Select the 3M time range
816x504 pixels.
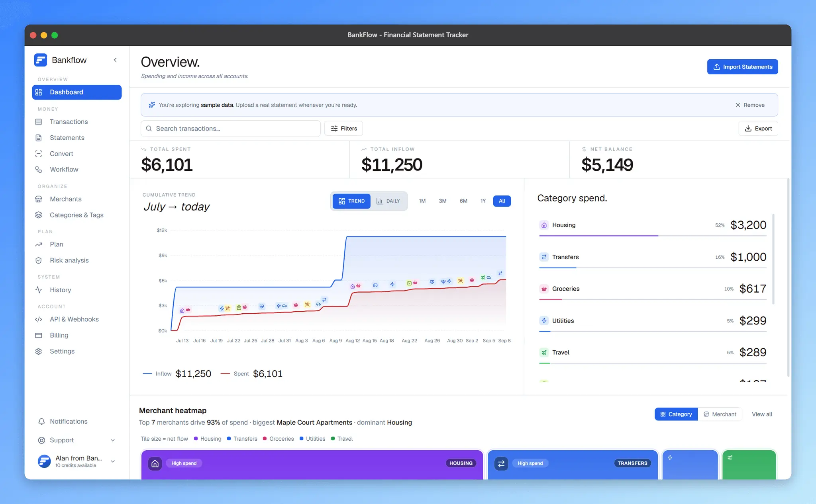pyautogui.click(x=443, y=201)
